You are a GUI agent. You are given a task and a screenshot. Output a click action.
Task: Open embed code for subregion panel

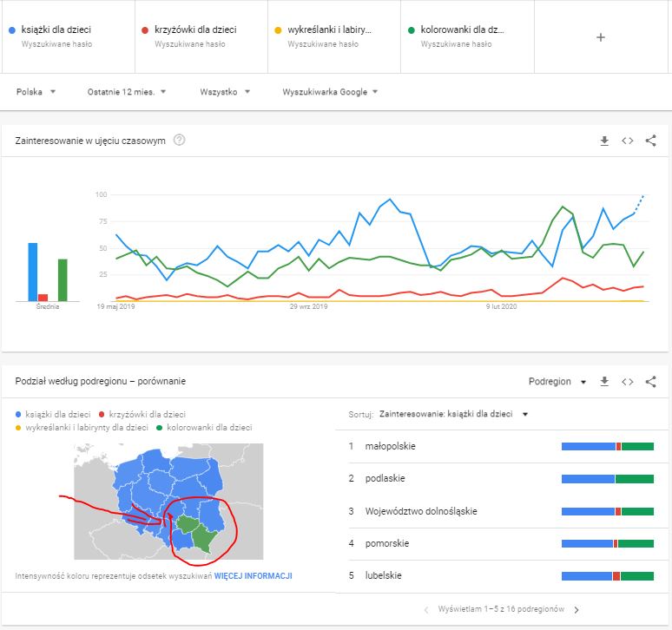[628, 381]
